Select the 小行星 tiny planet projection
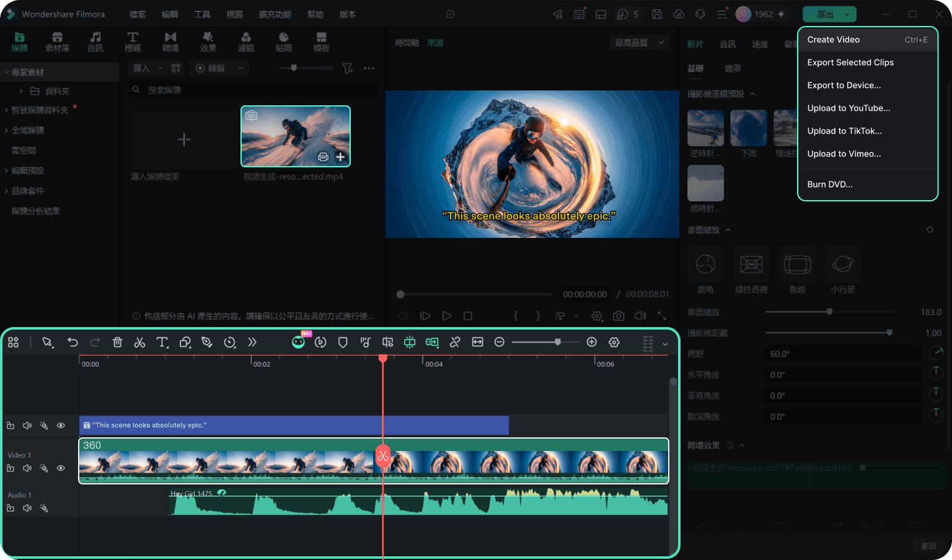Image resolution: width=952 pixels, height=560 pixels. pyautogui.click(x=843, y=270)
